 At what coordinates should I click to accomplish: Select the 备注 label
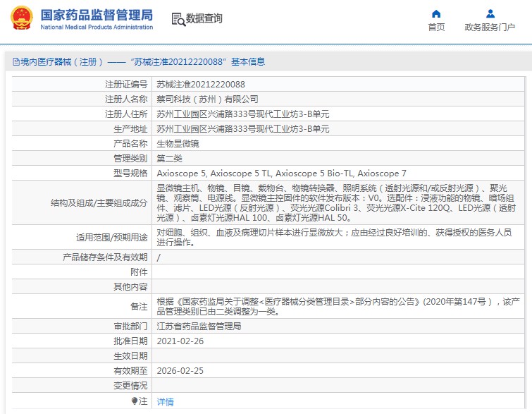tap(139, 306)
